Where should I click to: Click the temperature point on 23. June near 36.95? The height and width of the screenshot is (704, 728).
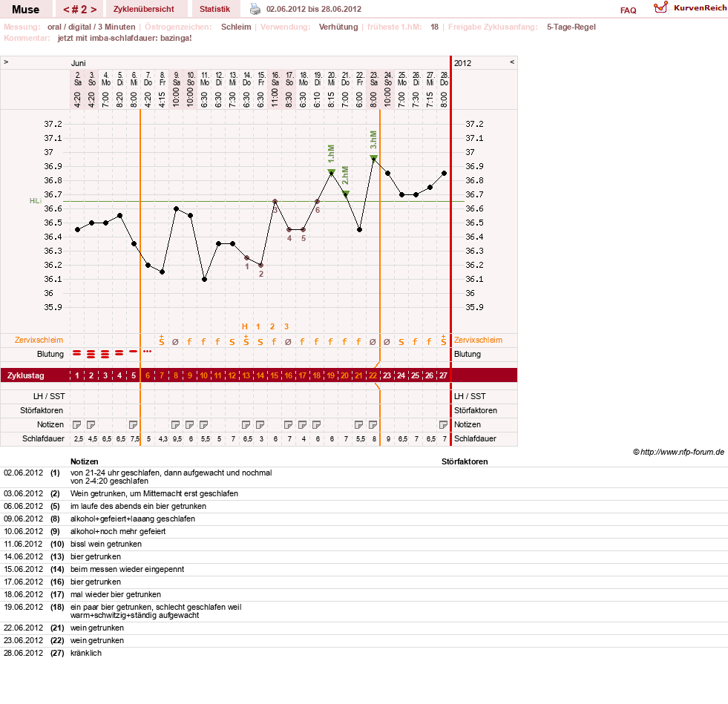pyautogui.click(x=374, y=159)
